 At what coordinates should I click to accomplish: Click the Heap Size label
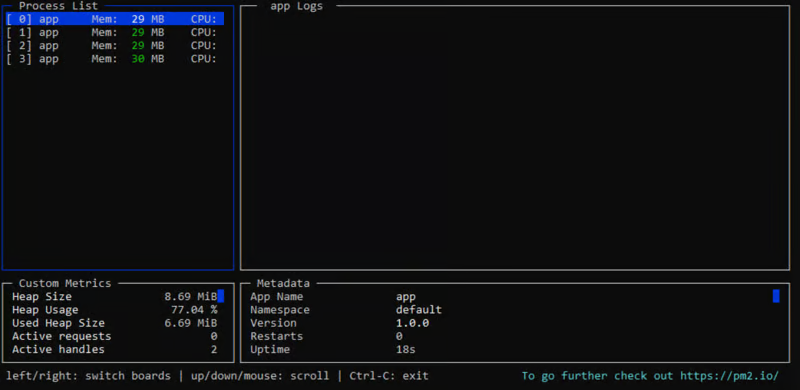[x=42, y=297]
